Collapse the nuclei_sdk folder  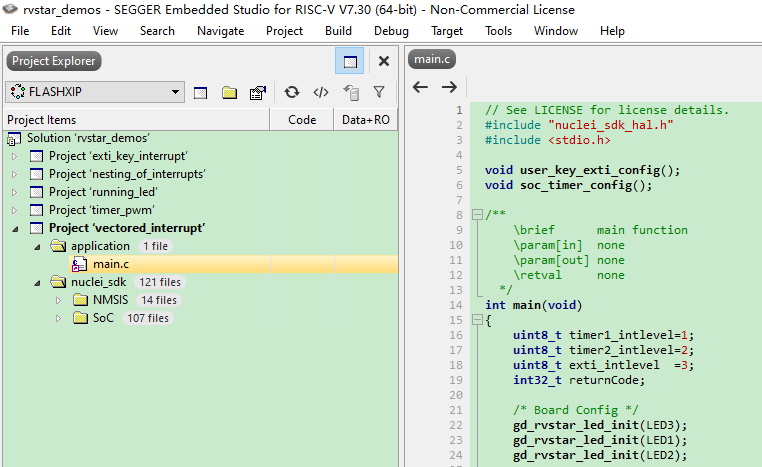pyautogui.click(x=37, y=283)
